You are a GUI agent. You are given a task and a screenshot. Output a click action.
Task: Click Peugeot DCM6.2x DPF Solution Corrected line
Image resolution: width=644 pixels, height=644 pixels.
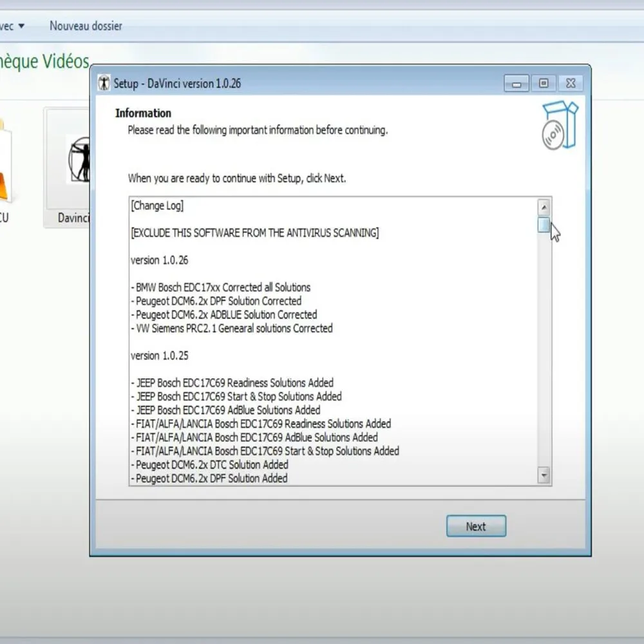tap(216, 301)
